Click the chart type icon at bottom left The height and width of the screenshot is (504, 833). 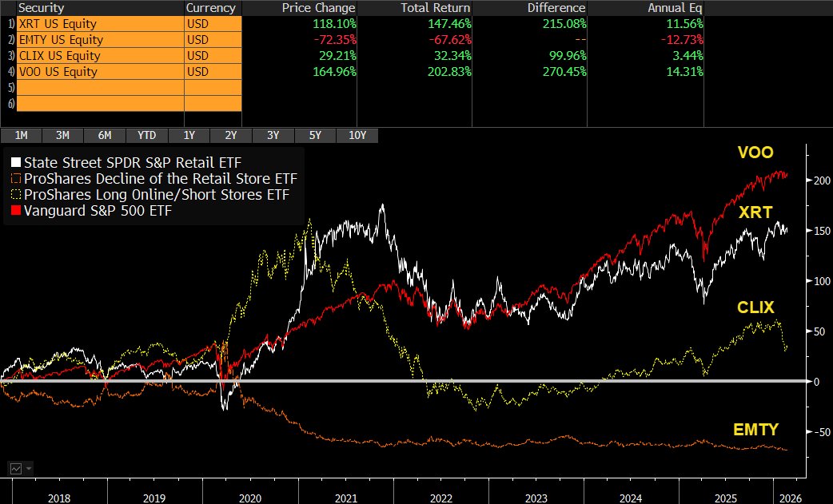point(16,468)
